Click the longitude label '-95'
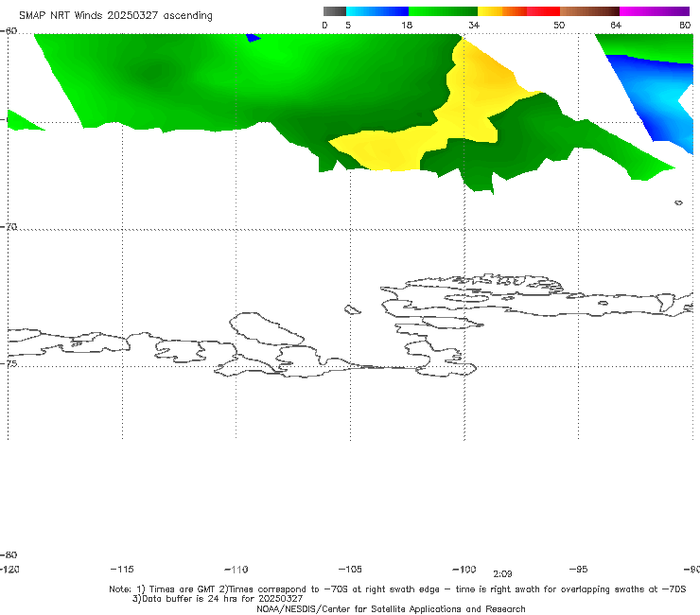The width and height of the screenshot is (700, 615). [x=579, y=569]
